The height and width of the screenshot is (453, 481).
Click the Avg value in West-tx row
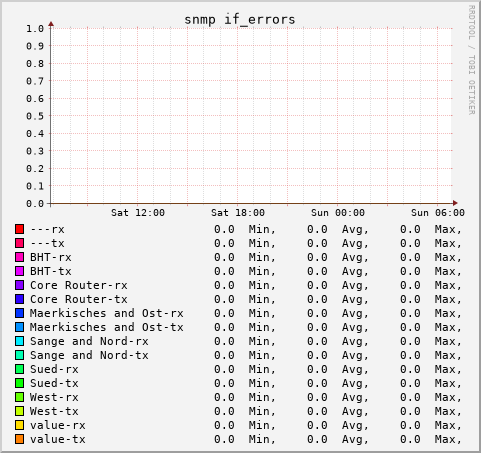pyautogui.click(x=317, y=411)
